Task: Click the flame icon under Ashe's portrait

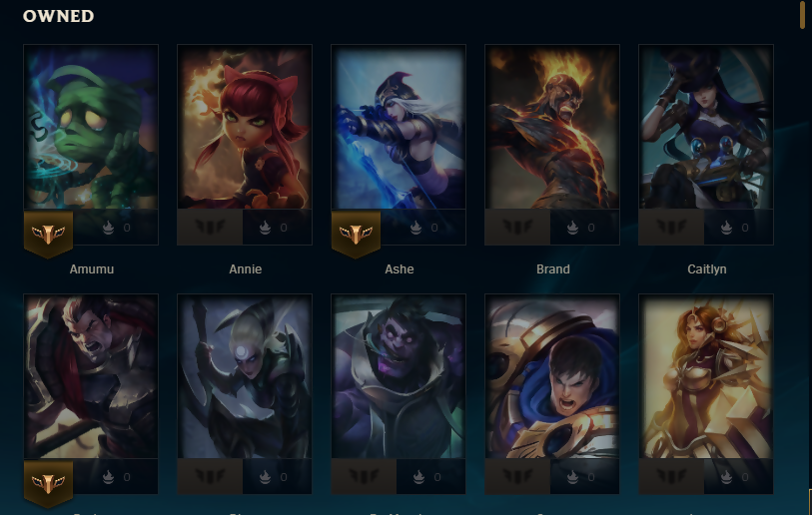Action: (415, 228)
